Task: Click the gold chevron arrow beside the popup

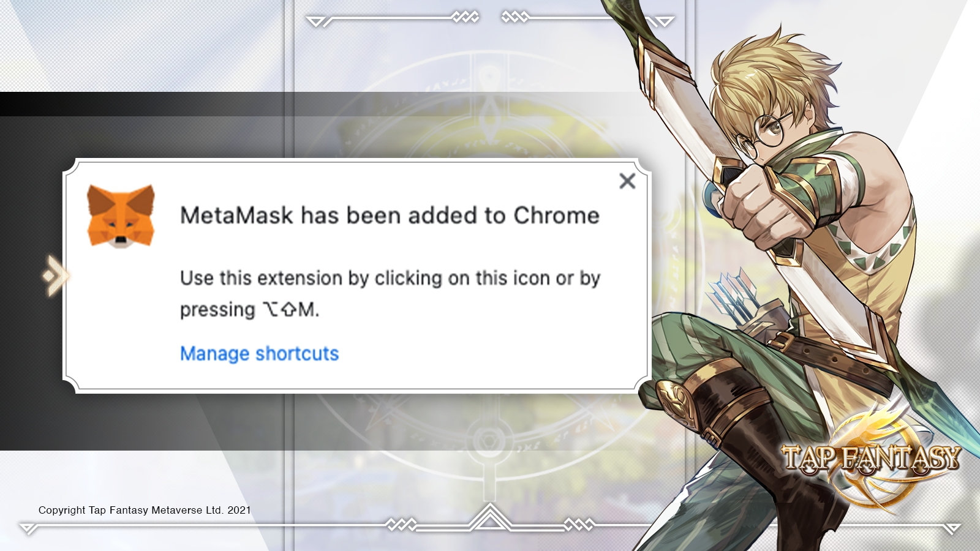Action: (55, 276)
